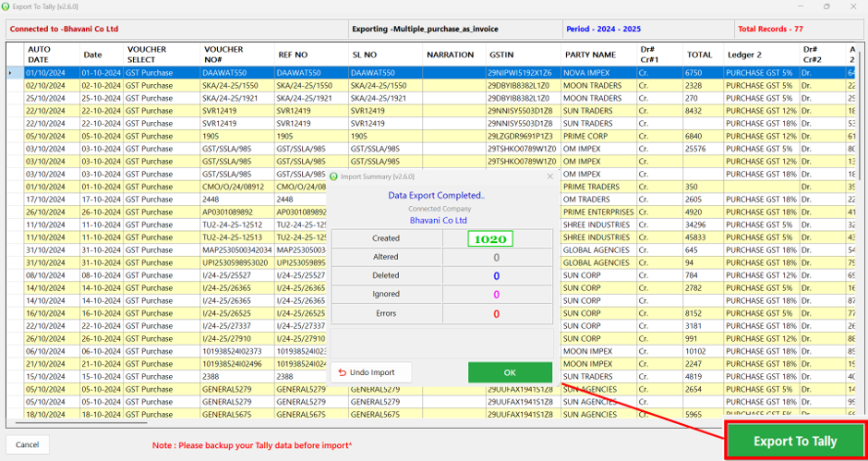Click the Created count 1020 field
The height and width of the screenshot is (461, 868).
490,238
